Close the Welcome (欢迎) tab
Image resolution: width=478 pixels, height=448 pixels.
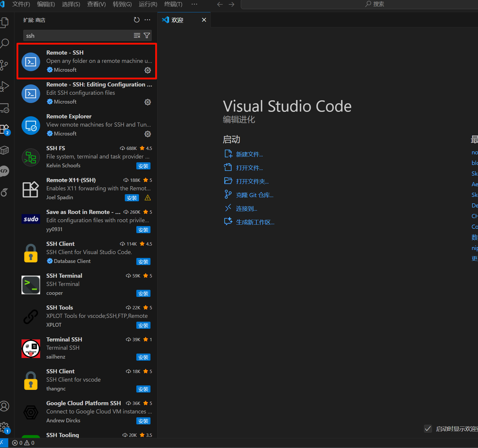coord(204,20)
